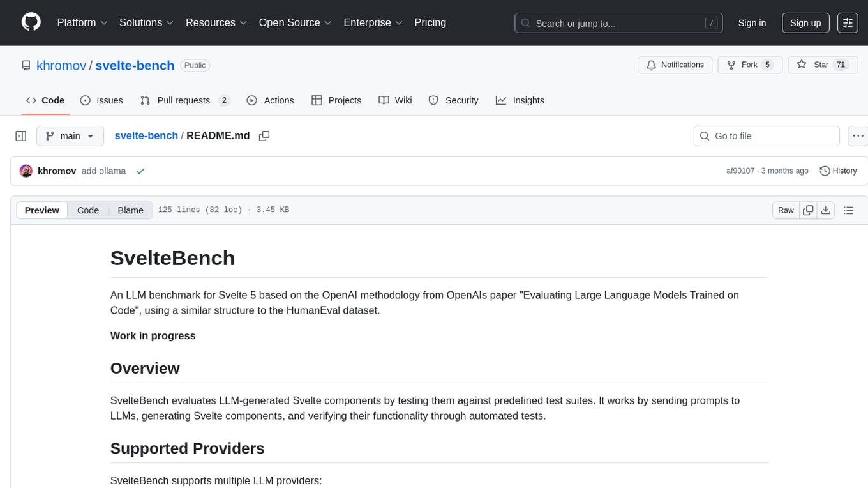
Task: Select the Preview view
Action: (42, 210)
